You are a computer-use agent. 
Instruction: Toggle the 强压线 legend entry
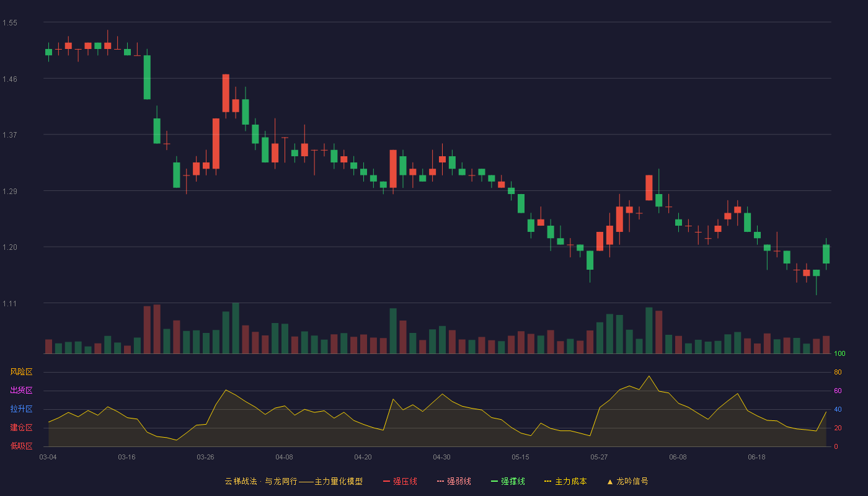(400, 481)
